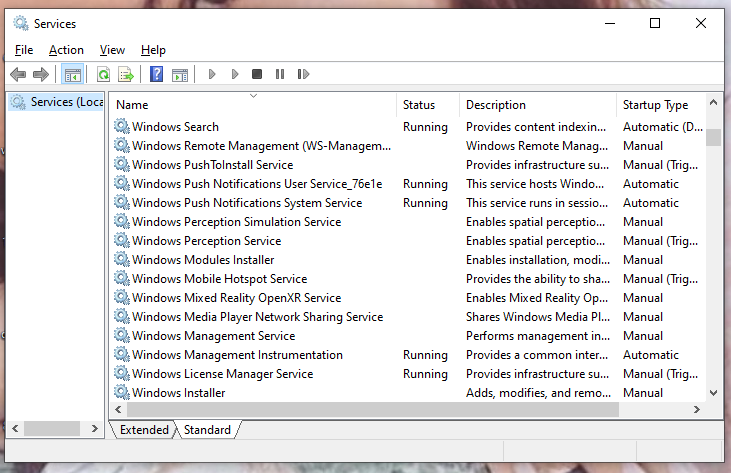This screenshot has height=473, width=731.
Task: Select Services (Local) node in tree
Action: 56,102
